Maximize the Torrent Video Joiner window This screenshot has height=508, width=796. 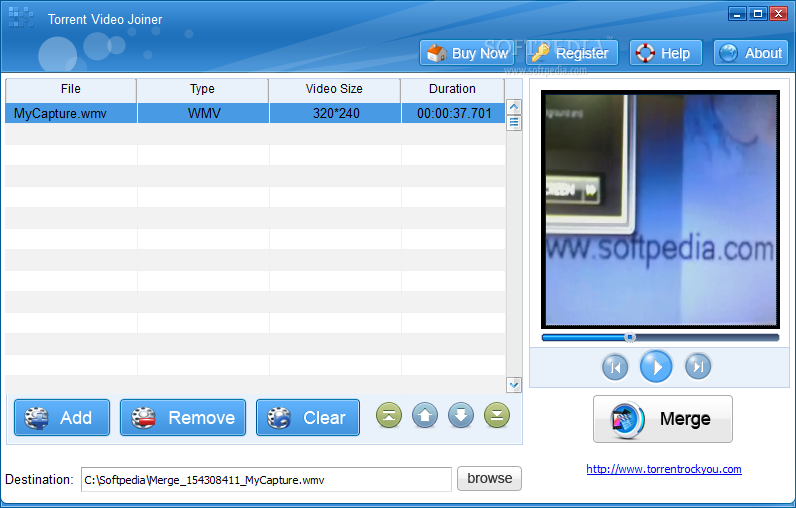[757, 14]
